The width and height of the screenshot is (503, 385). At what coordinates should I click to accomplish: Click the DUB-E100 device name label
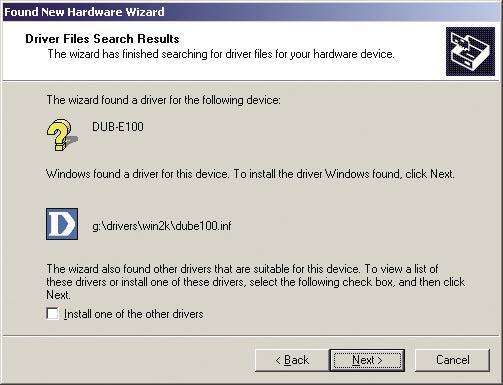click(118, 127)
